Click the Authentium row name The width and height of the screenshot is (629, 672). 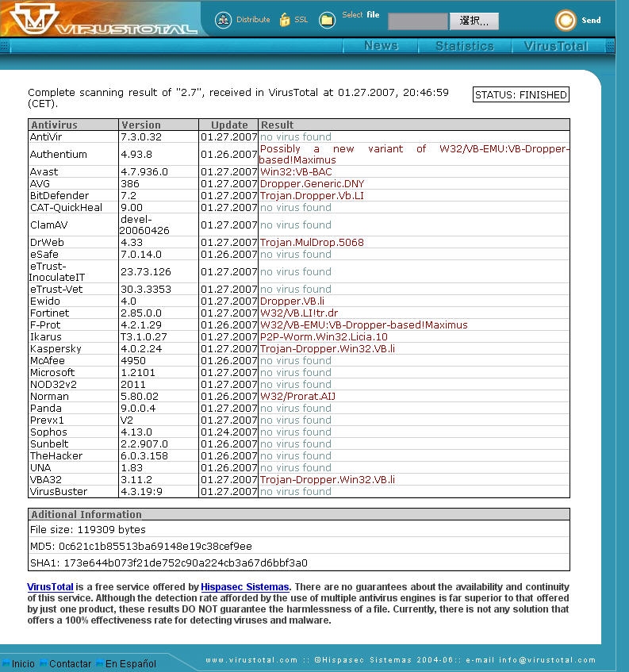pyautogui.click(x=58, y=154)
